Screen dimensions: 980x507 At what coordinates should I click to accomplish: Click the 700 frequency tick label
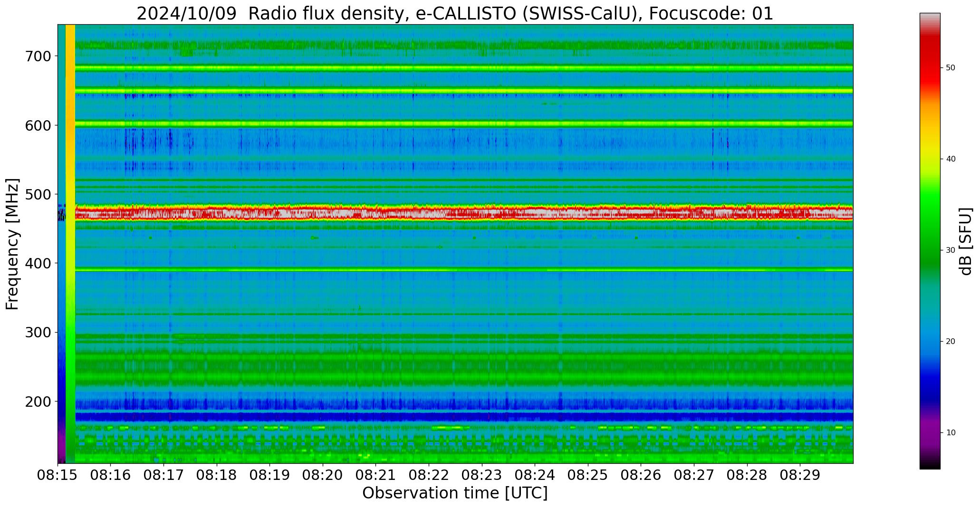37,56
